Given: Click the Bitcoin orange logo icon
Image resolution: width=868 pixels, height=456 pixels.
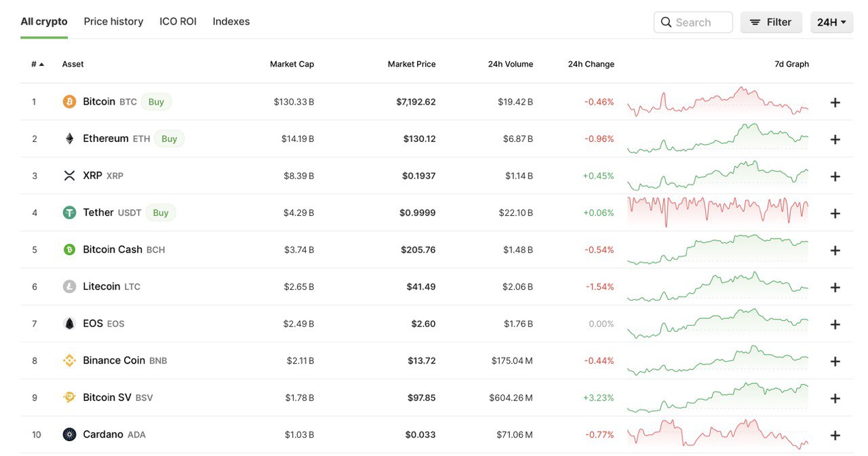Looking at the screenshot, I should coord(69,102).
